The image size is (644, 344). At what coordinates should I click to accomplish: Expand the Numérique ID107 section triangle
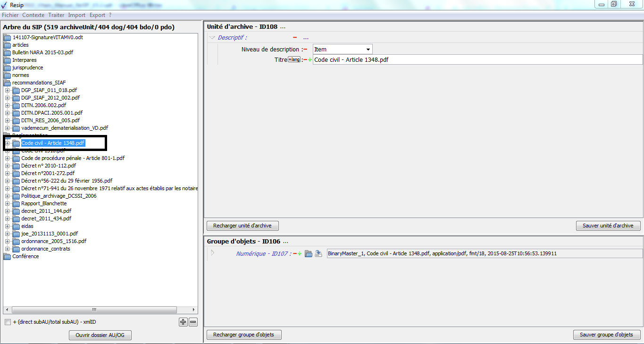(x=212, y=253)
